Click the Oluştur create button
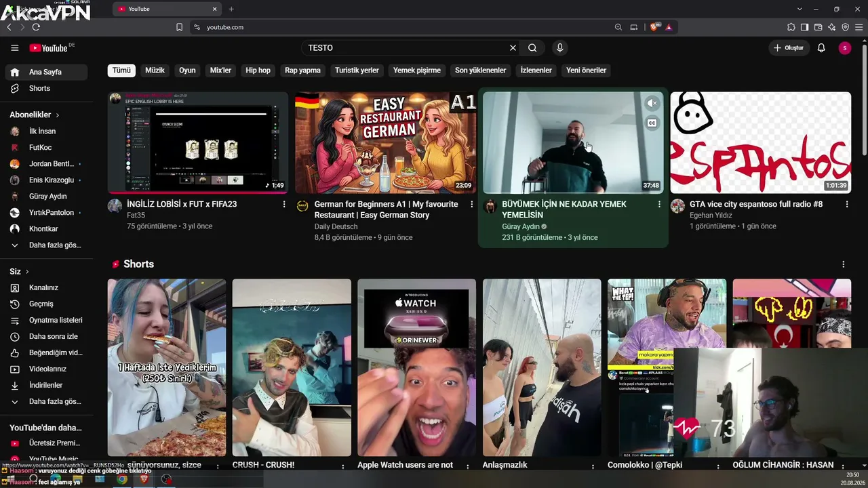Image resolution: width=868 pixels, height=488 pixels. (x=789, y=48)
